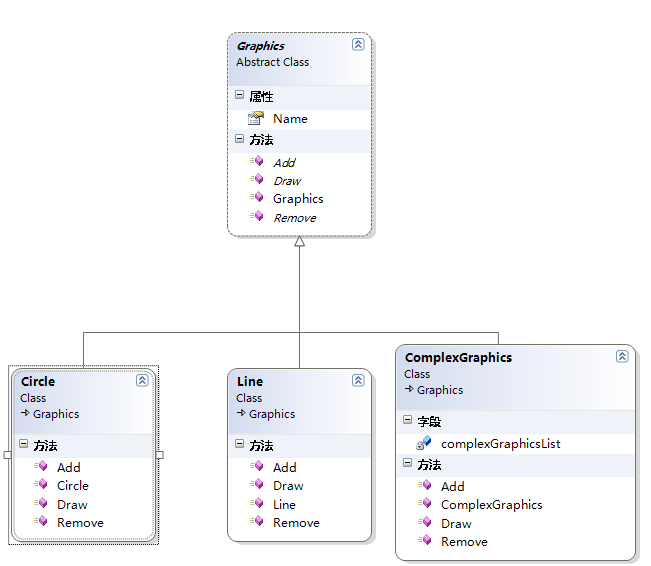Select the complexGraphicsList field name
Screen dimensions: 651x566
[x=500, y=444]
